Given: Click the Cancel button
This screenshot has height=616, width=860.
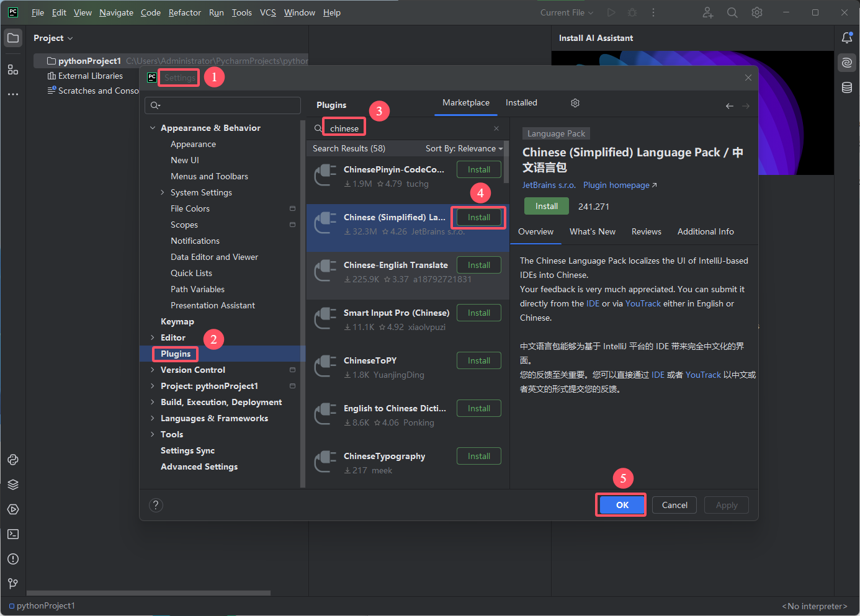Looking at the screenshot, I should (x=674, y=505).
